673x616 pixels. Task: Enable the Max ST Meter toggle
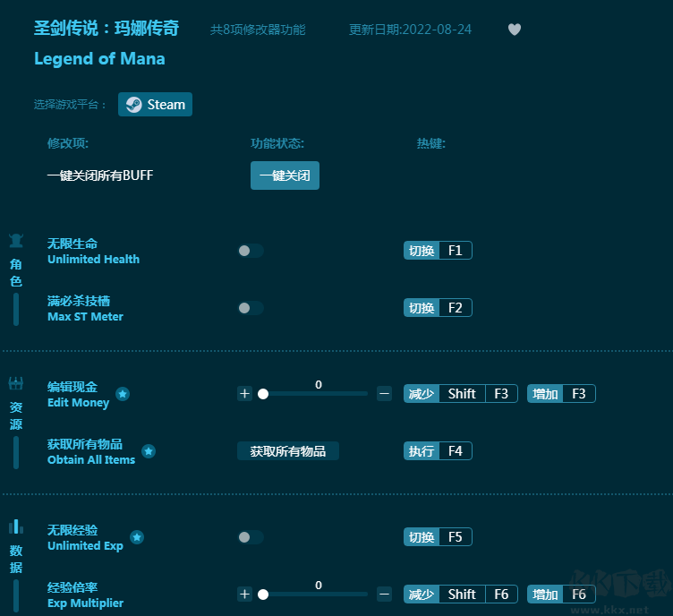[x=251, y=308]
